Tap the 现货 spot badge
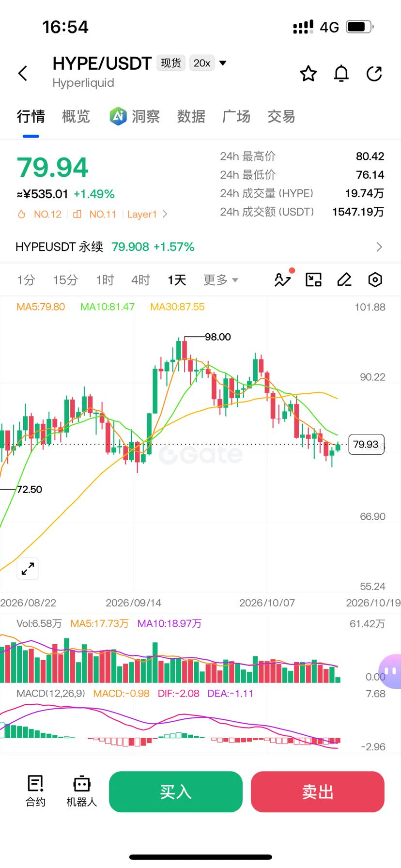Image resolution: width=401 pixels, height=868 pixels. (x=171, y=63)
